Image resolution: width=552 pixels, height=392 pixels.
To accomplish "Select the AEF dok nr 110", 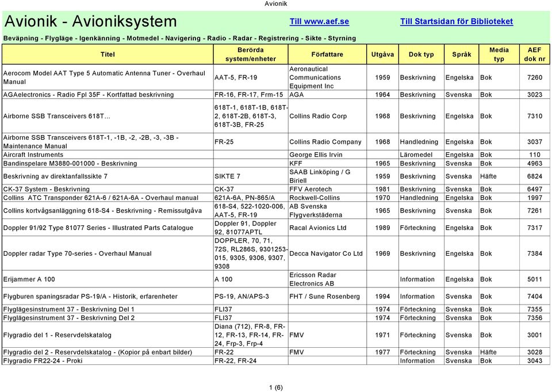I will point(535,155).
